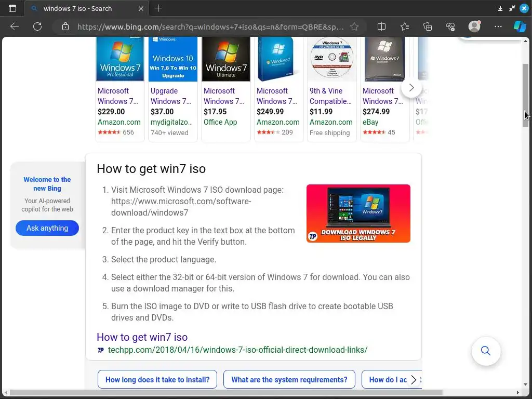532x399 pixels.
Task: Click the address bar URL
Action: (210, 26)
